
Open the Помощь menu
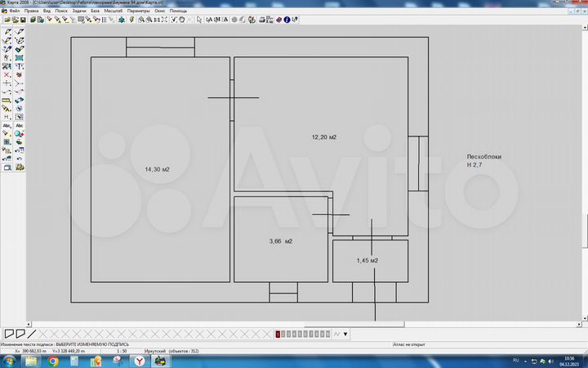[x=178, y=11]
